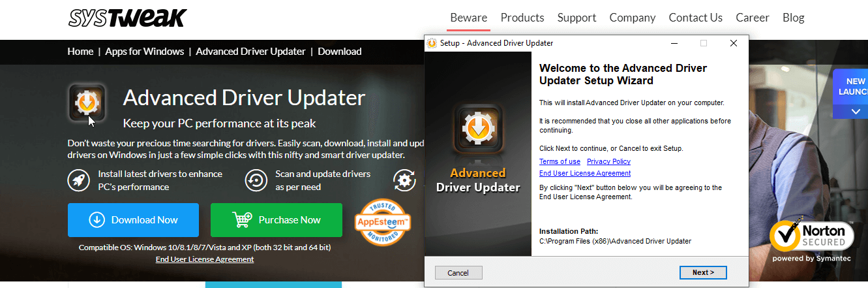
Task: Click the blue Download Now button
Action: point(133,220)
